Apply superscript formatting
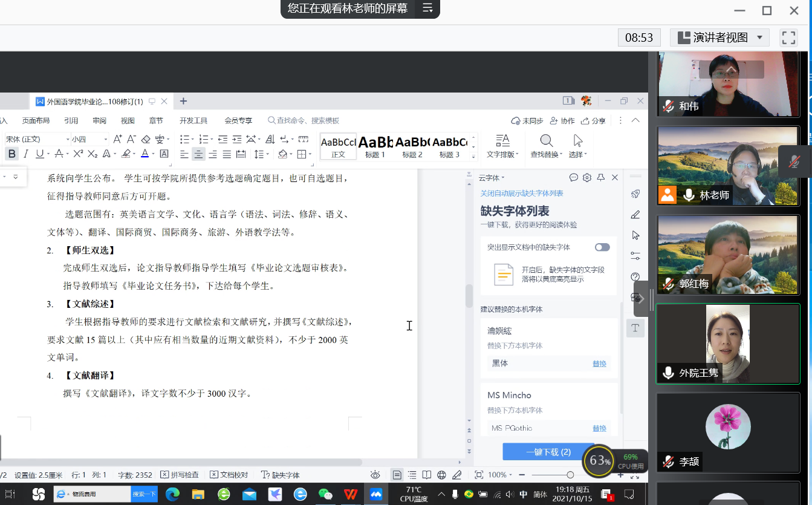 point(78,154)
